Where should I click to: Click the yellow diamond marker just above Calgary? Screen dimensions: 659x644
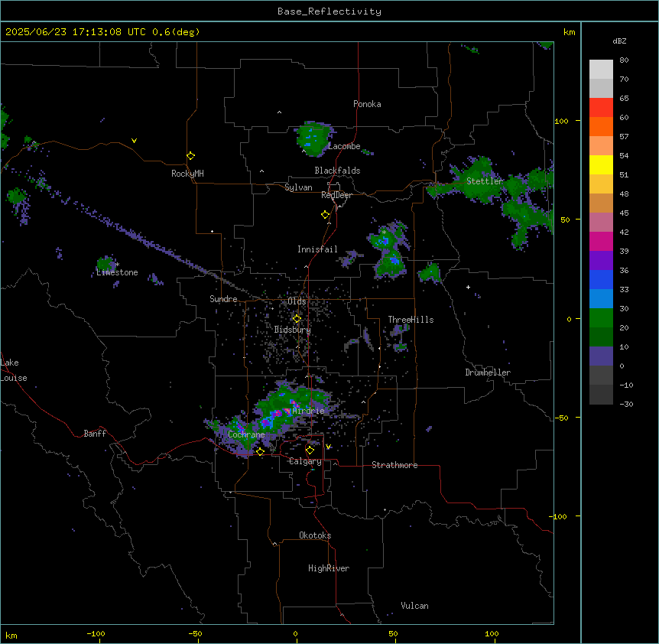310,450
